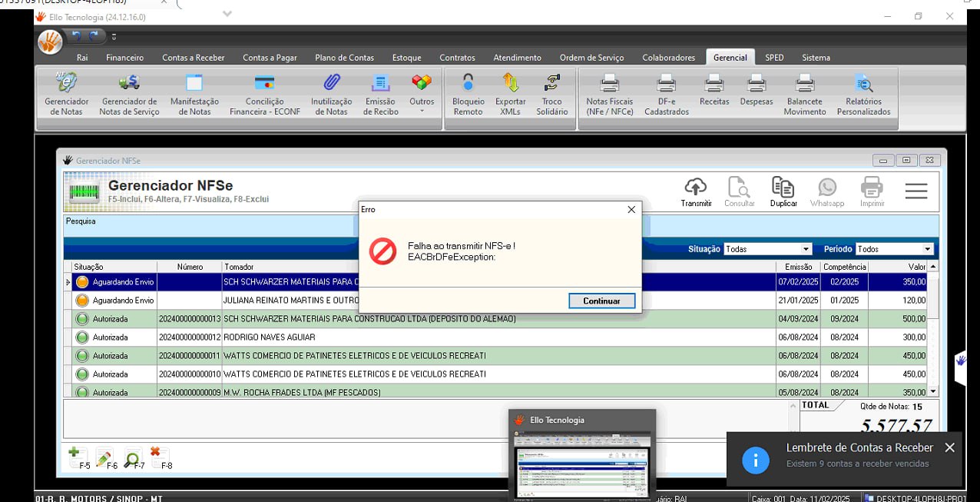This screenshot has height=502, width=980.
Task: Click note number 202400000000011
Action: (x=190, y=355)
